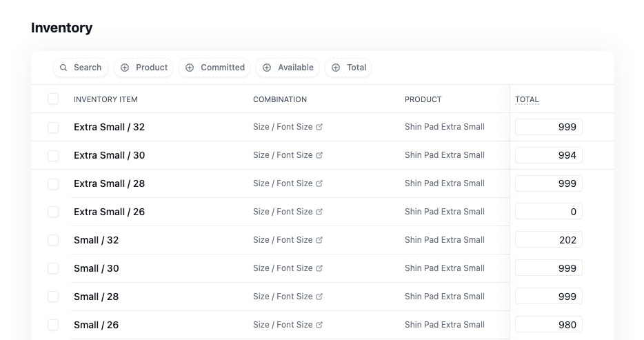Click the external link icon in Extra Small / 26 row
Image resolution: width=644 pixels, height=340 pixels.
pos(319,212)
